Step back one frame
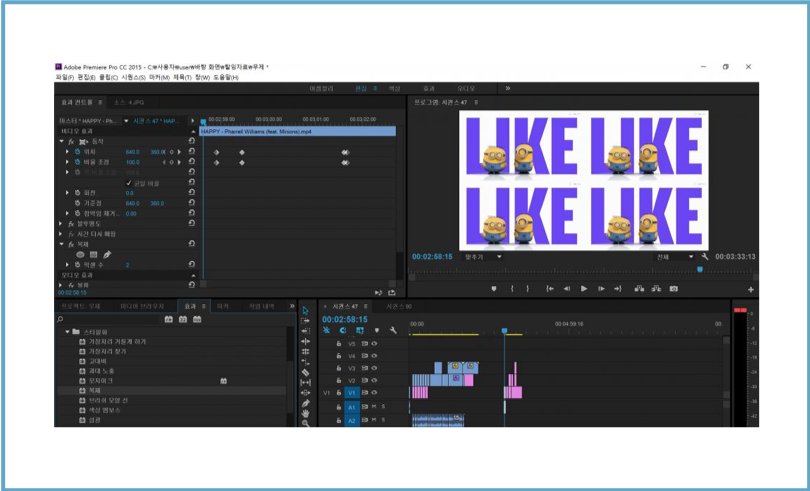The height and width of the screenshot is (491, 810). [567, 289]
